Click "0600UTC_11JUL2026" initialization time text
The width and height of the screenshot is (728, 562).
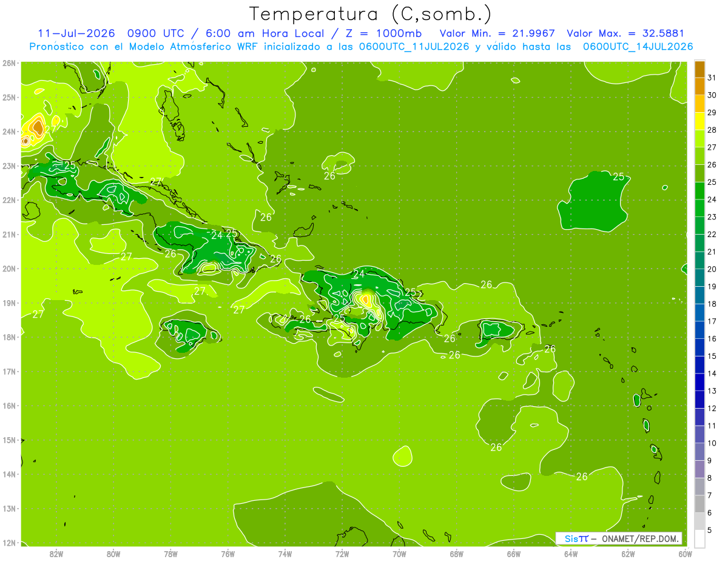414,47
